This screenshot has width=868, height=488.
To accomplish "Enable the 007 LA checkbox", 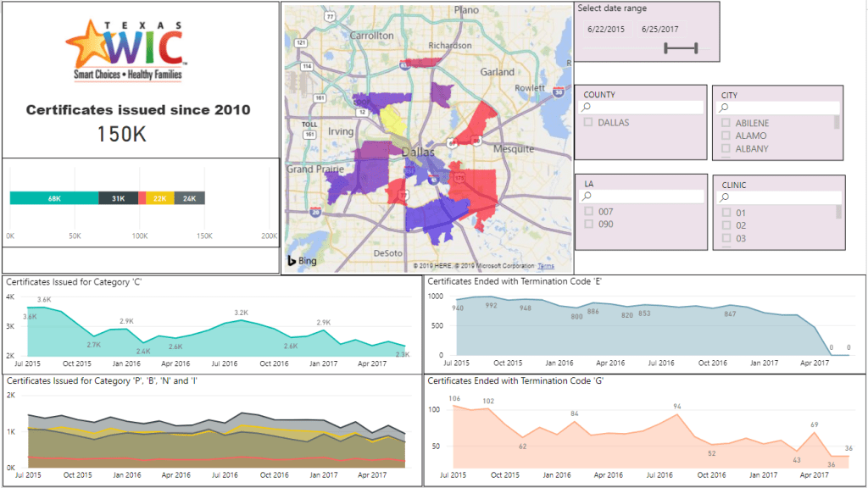I will pos(589,212).
